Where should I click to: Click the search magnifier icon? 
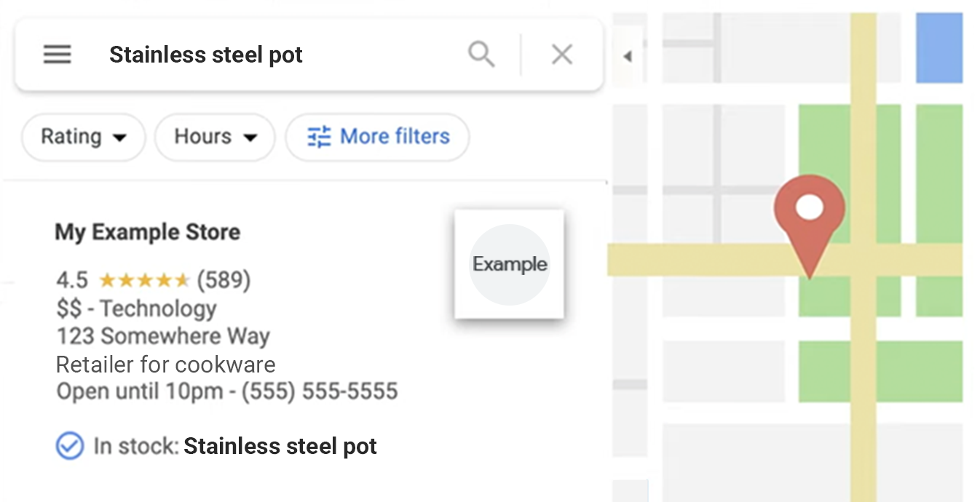(481, 54)
